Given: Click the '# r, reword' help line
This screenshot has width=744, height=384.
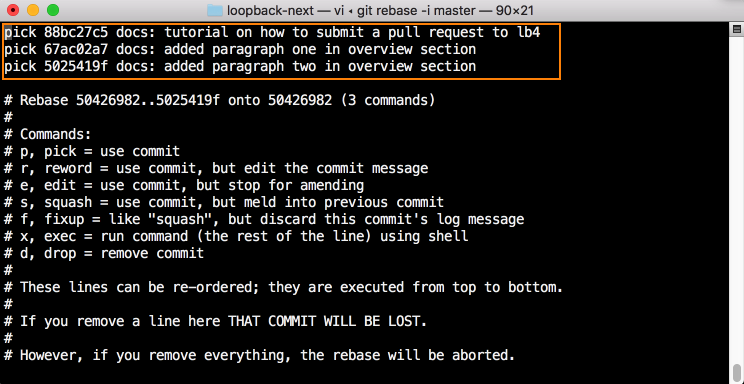Looking at the screenshot, I should click(x=216, y=169).
